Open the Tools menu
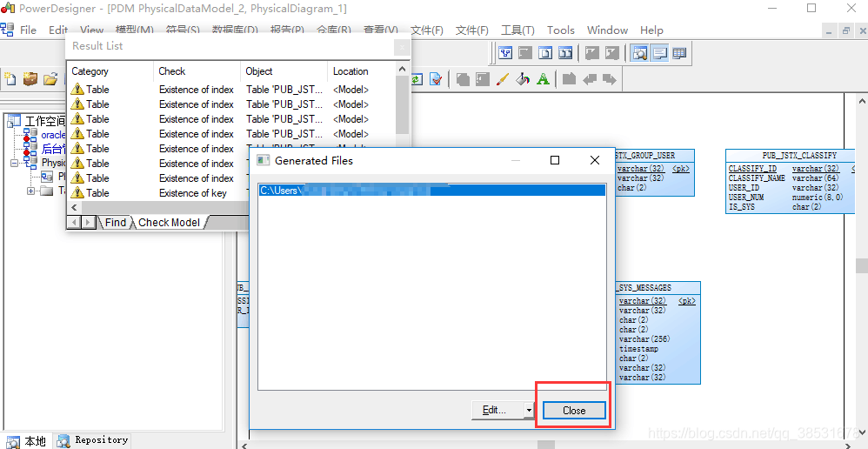 pyautogui.click(x=561, y=30)
